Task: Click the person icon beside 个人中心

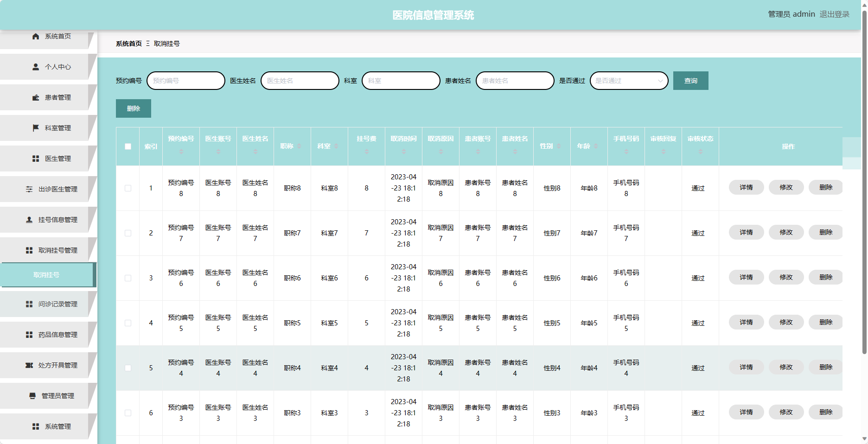Action: (36, 67)
